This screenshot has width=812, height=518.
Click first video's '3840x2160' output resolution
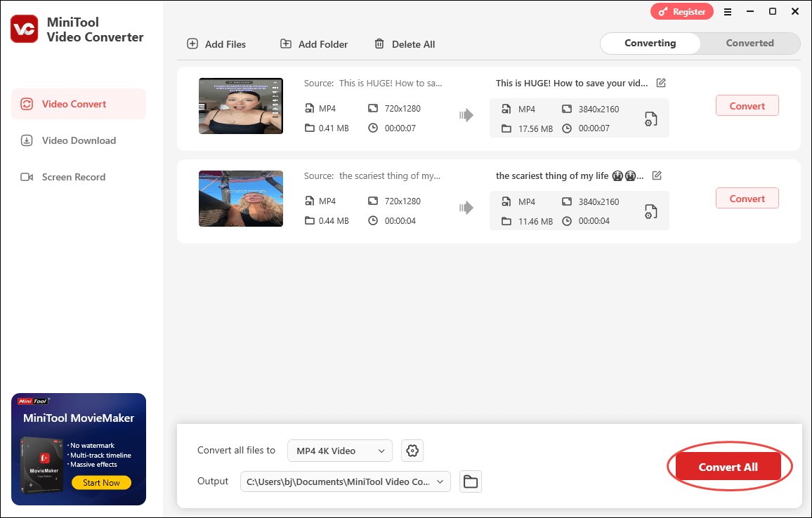[x=598, y=109]
